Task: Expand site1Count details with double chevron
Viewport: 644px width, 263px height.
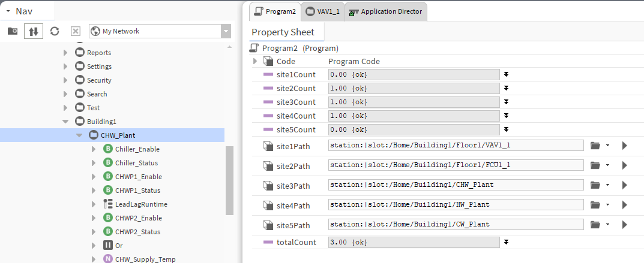Action: pos(506,74)
